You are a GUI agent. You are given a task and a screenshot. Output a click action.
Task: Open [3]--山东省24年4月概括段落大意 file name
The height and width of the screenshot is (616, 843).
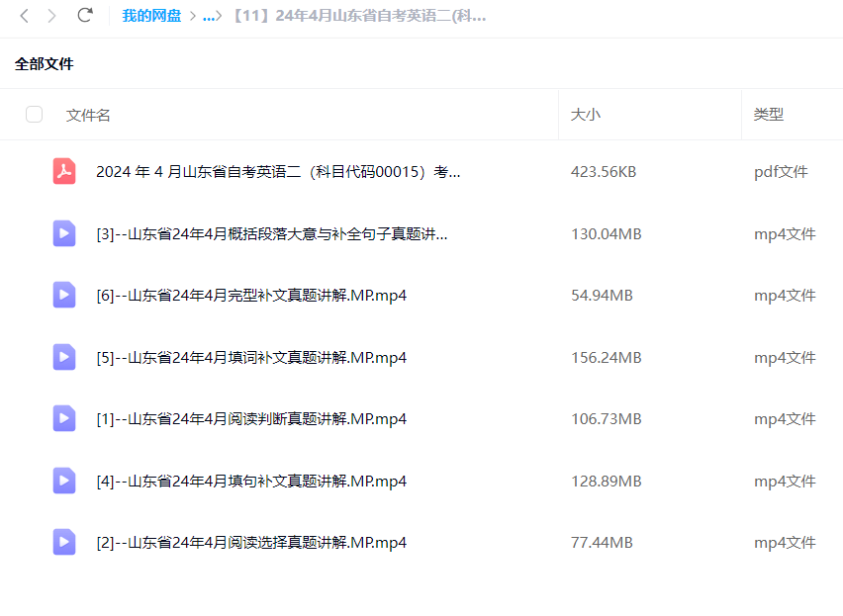tap(271, 234)
